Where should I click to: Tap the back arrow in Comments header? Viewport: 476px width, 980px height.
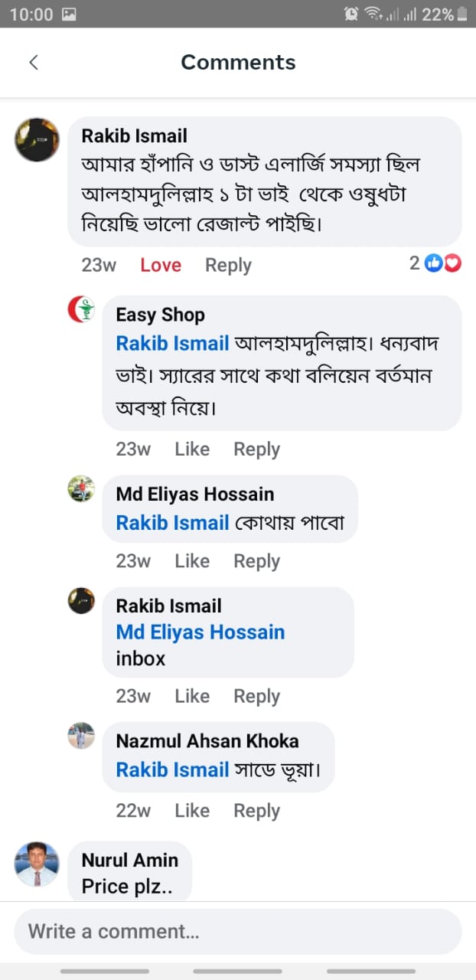pyautogui.click(x=34, y=63)
